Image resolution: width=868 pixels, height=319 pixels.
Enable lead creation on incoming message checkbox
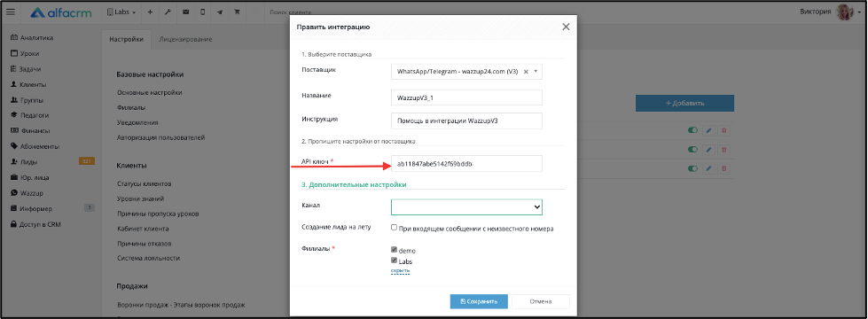point(394,227)
